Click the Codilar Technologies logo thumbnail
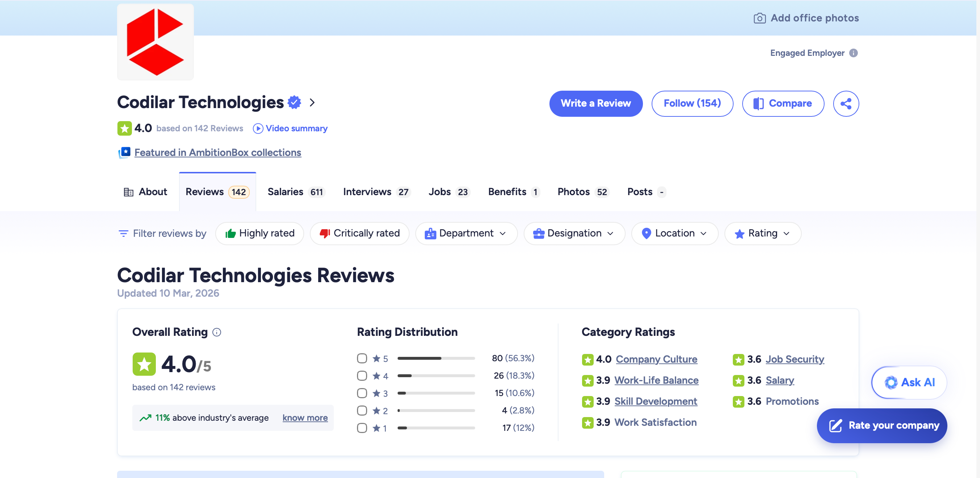The width and height of the screenshot is (980, 478). click(155, 42)
